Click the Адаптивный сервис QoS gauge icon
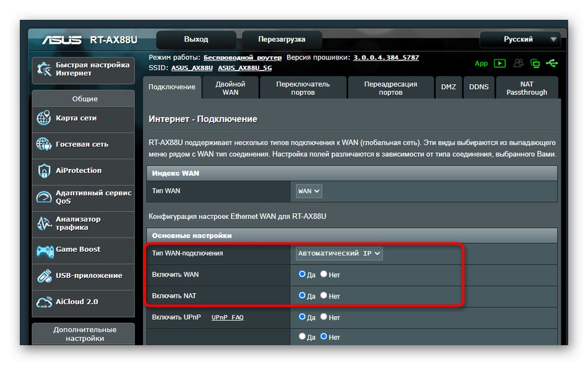The height and width of the screenshot is (365, 588). click(x=44, y=197)
